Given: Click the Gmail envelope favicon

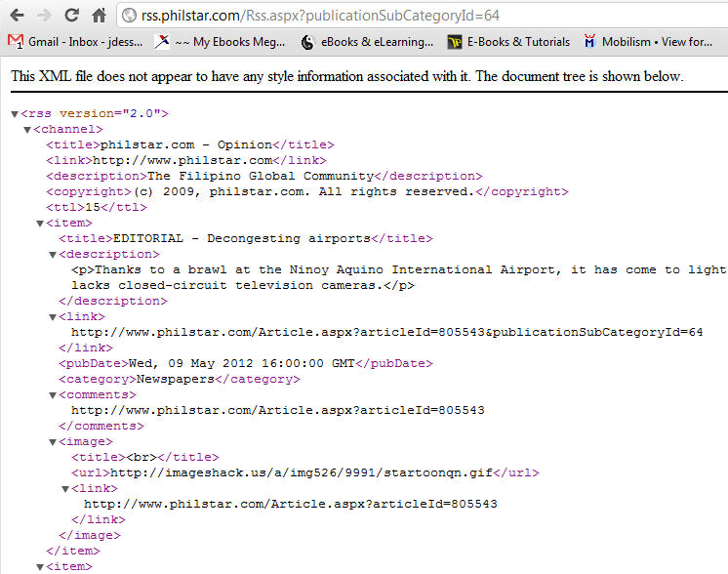Looking at the screenshot, I should 16,42.
